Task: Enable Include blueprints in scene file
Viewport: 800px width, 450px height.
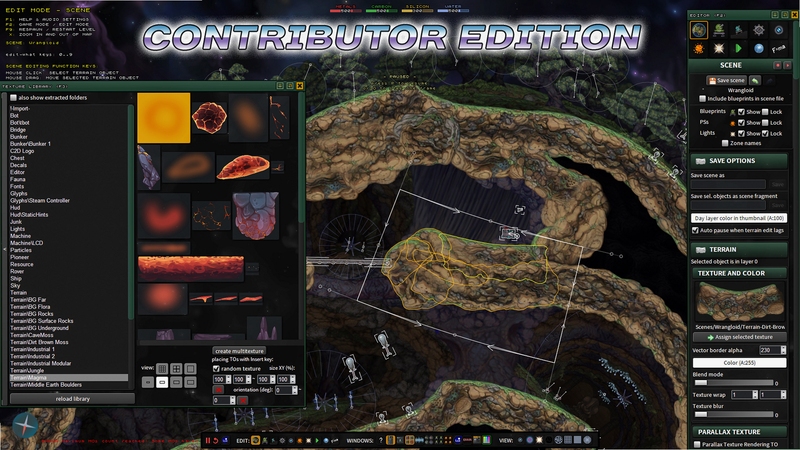Action: pyautogui.click(x=703, y=98)
